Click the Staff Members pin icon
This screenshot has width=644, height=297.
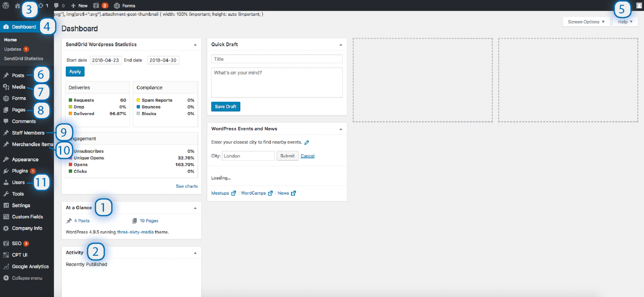click(6, 133)
